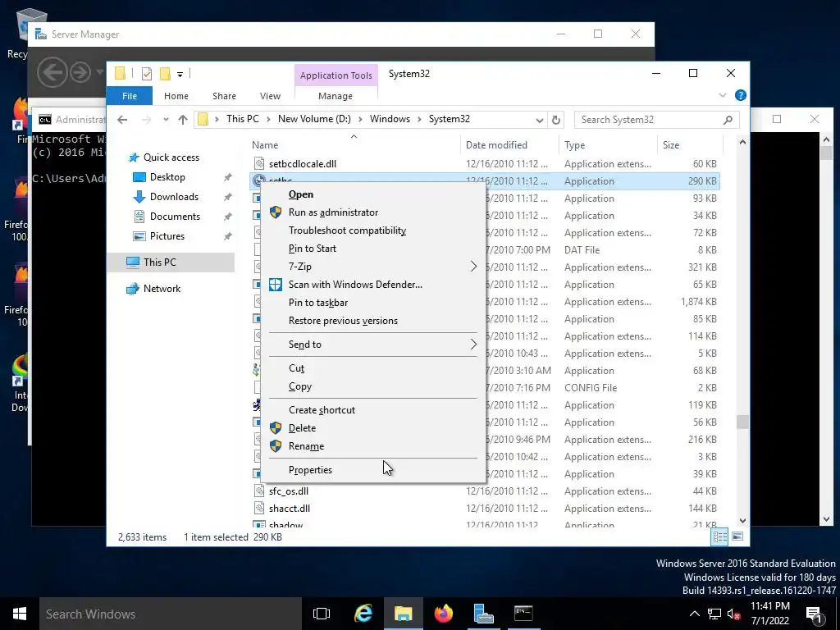Select Run as administrator

[x=333, y=212]
